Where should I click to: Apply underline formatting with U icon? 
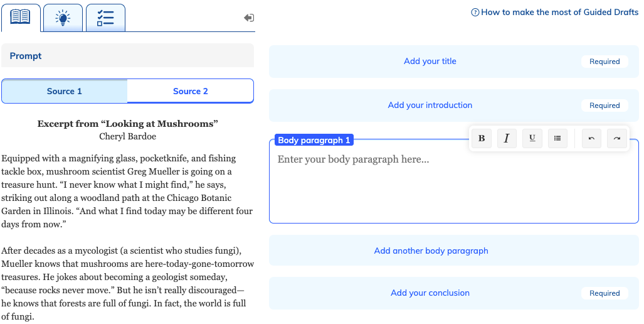[x=532, y=138]
